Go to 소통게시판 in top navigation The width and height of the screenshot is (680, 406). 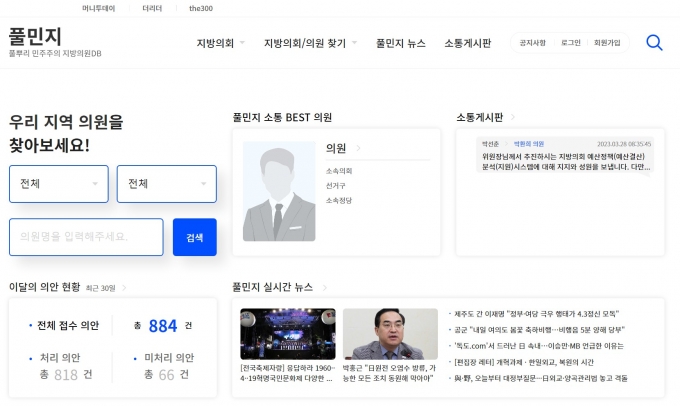click(x=467, y=43)
